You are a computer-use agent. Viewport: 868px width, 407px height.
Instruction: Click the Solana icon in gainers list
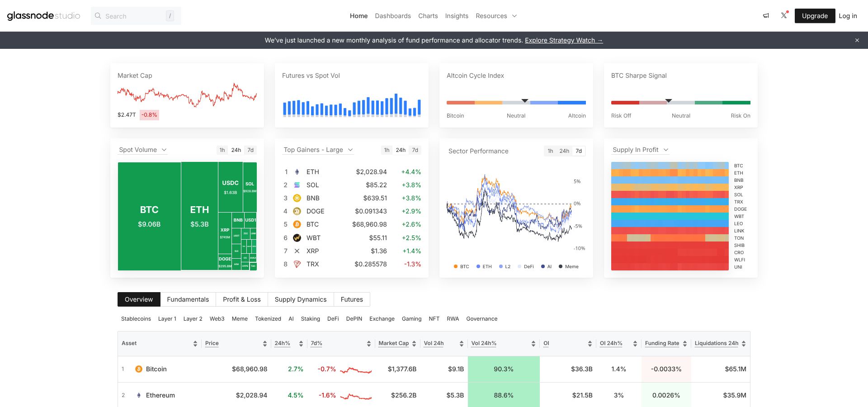297,185
